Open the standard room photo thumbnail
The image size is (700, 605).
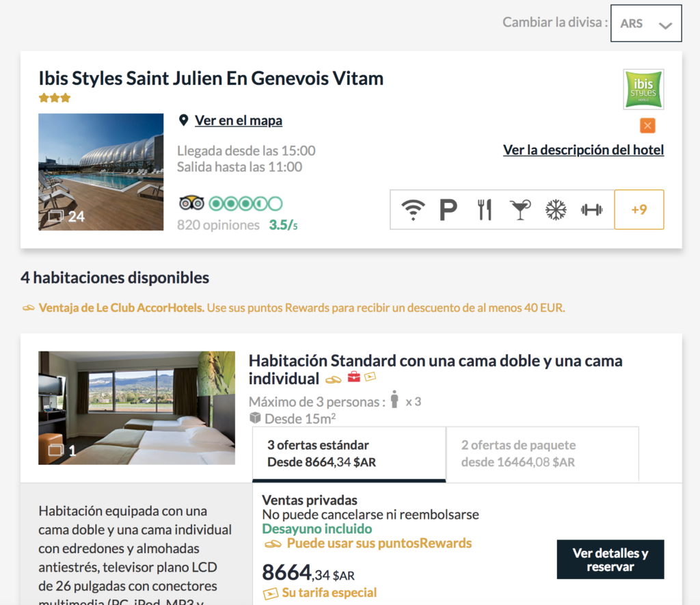137,408
